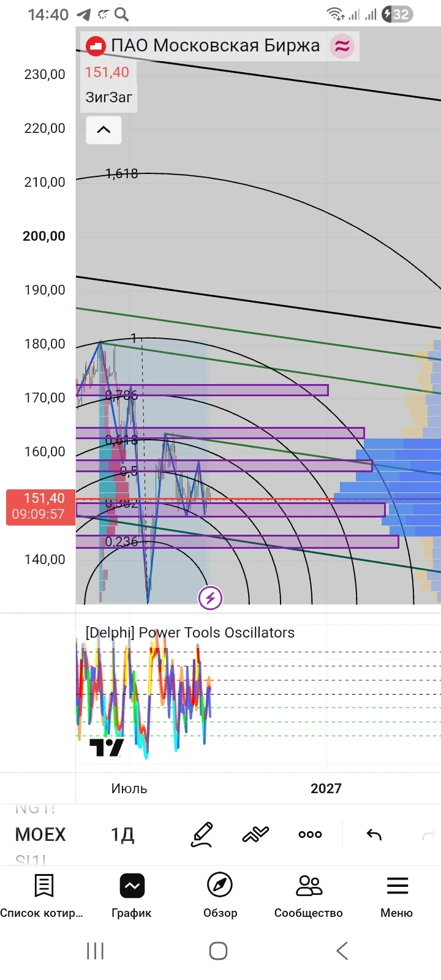
Task: Open the ПАО Московская Биржа symbol title
Action: (215, 46)
